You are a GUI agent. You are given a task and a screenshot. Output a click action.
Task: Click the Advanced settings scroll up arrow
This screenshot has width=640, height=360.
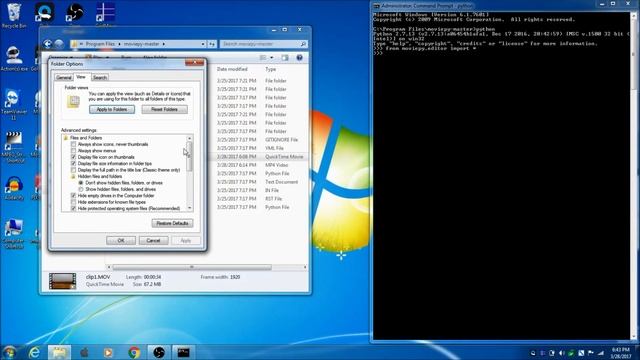click(x=189, y=138)
